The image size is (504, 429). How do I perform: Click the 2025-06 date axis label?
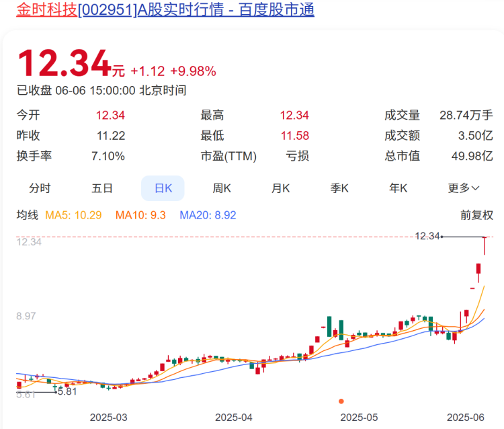point(466,418)
